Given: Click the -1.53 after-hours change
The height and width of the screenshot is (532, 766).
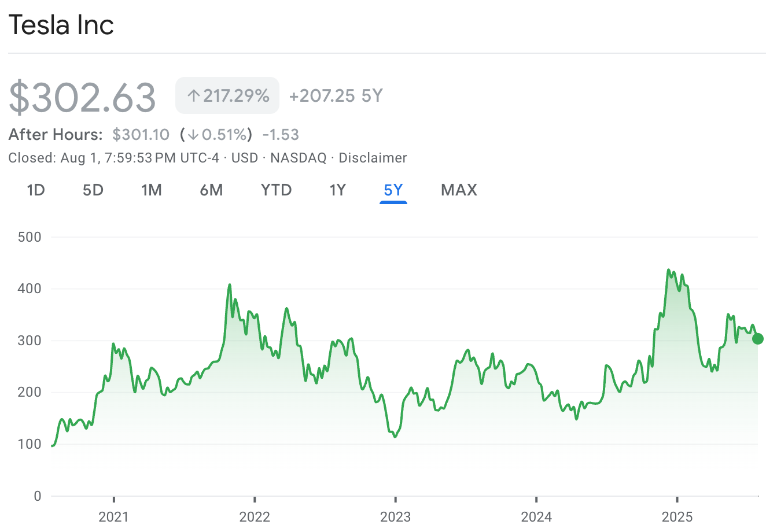Looking at the screenshot, I should coord(281,135).
